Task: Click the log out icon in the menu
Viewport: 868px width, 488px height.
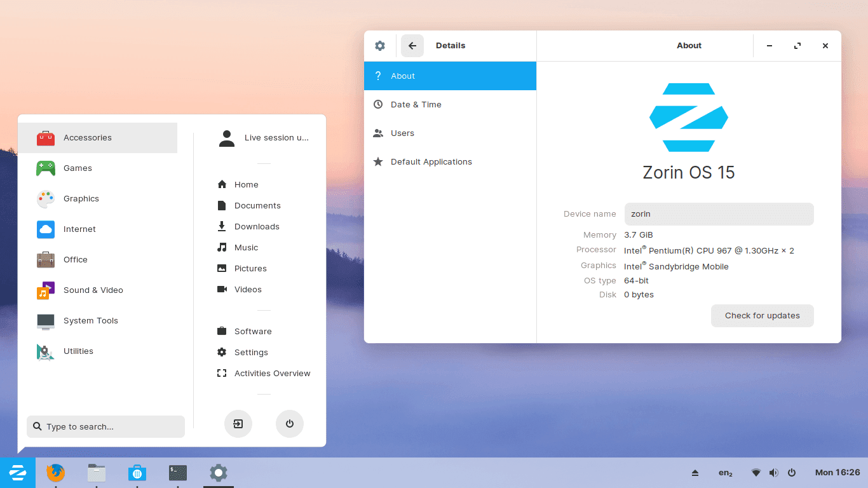Action: coord(238,424)
